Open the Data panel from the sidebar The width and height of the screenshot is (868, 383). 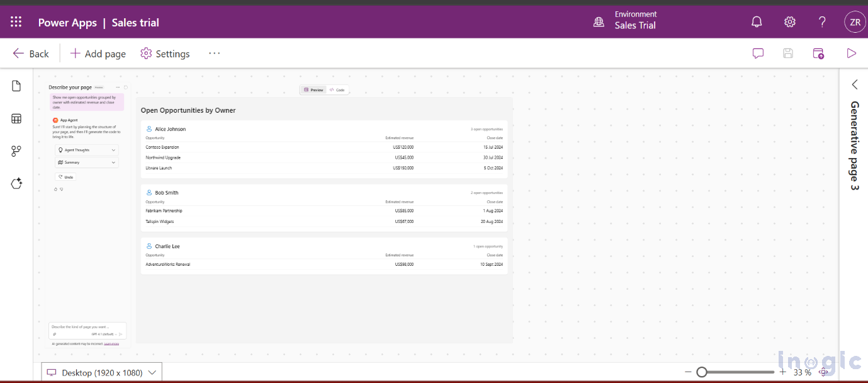16,118
